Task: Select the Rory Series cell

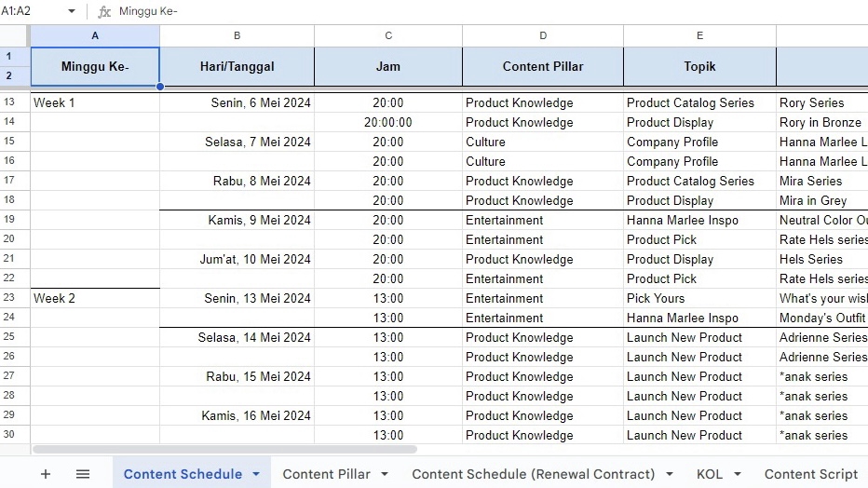Action: (822, 103)
